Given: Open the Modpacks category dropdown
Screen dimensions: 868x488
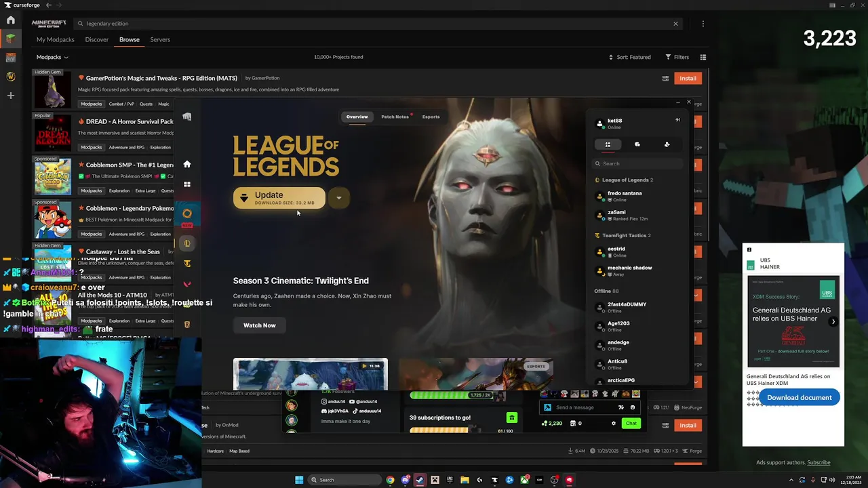Looking at the screenshot, I should point(52,58).
